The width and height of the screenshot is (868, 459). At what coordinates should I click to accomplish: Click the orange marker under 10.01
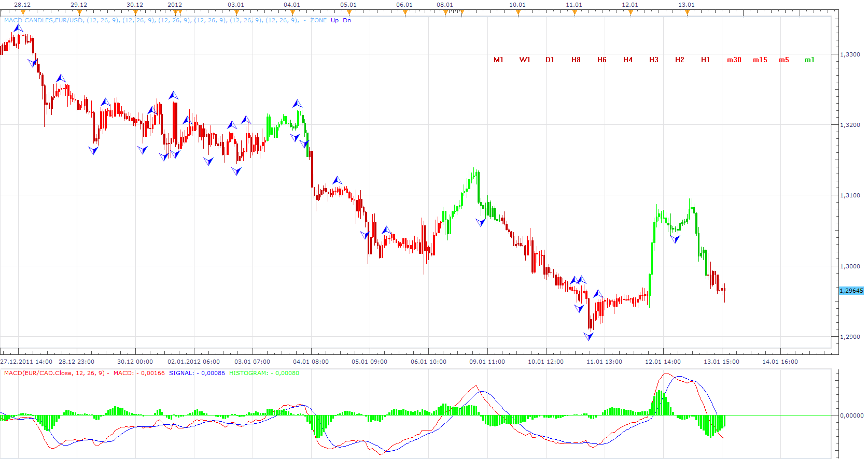(x=518, y=12)
